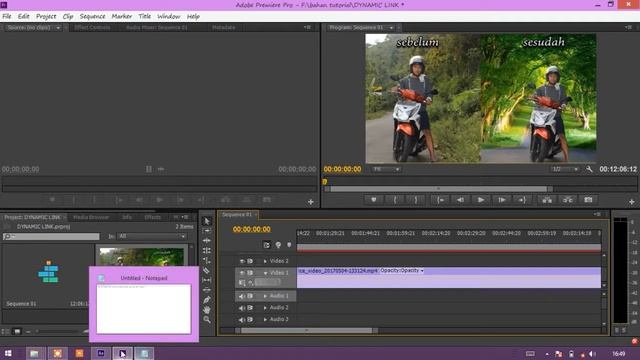Switch to the Effects tab
640x360 pixels.
[153, 217]
